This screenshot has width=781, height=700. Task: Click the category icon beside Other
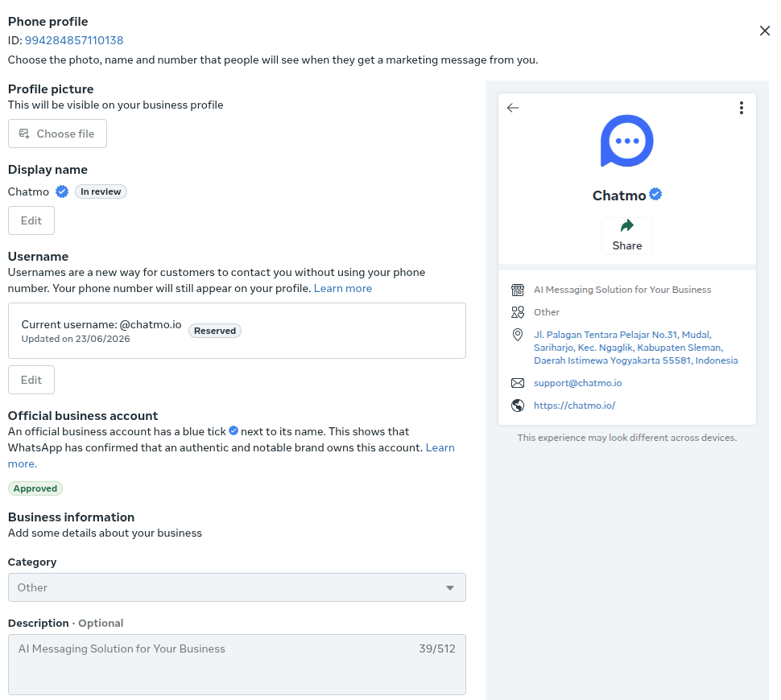pos(518,312)
